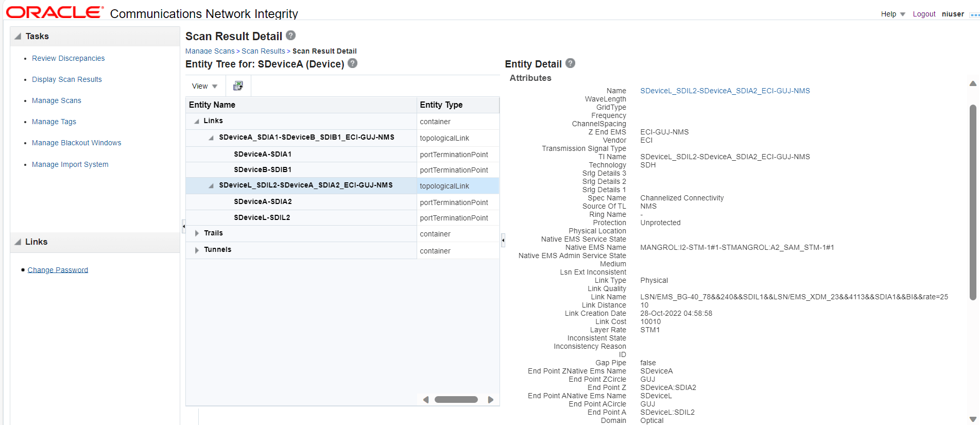Click the Entity Detail panel splitter arrow
Image resolution: width=980 pixels, height=425 pixels.
(x=503, y=240)
